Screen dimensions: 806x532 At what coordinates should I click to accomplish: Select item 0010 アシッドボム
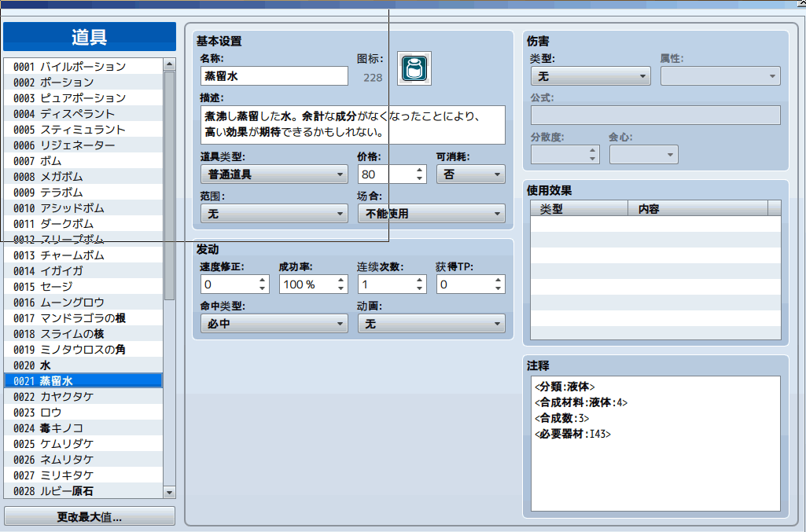[x=83, y=208]
